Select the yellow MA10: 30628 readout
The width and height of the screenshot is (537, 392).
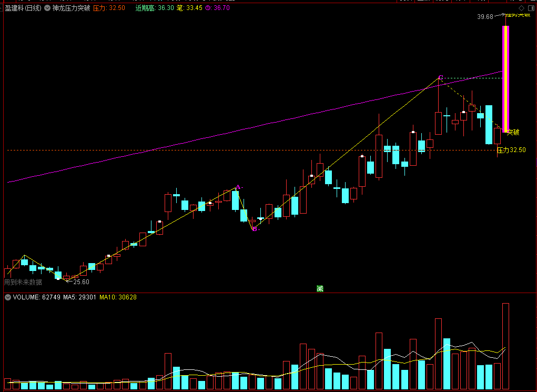[x=118, y=297]
